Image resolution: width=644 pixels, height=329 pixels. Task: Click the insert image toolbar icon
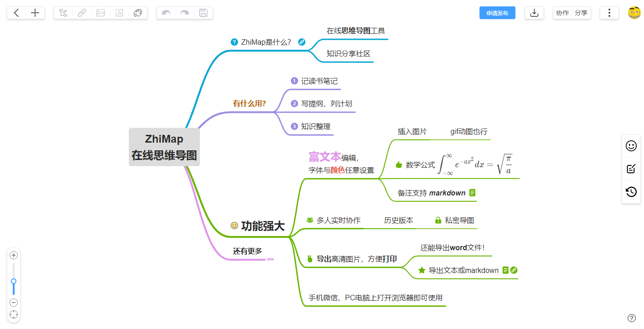click(x=101, y=13)
